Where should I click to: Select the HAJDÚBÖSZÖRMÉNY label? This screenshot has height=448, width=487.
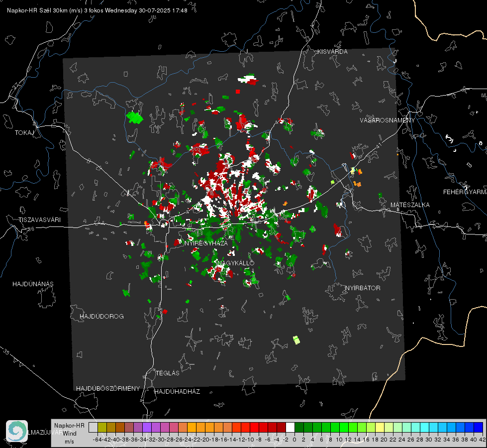pyautogui.click(x=108, y=389)
